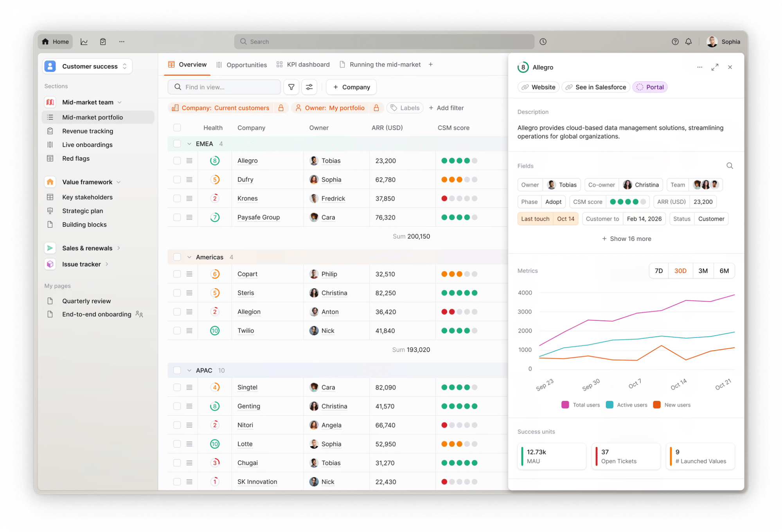
Task: Click Show 16 more fields
Action: [x=626, y=239]
